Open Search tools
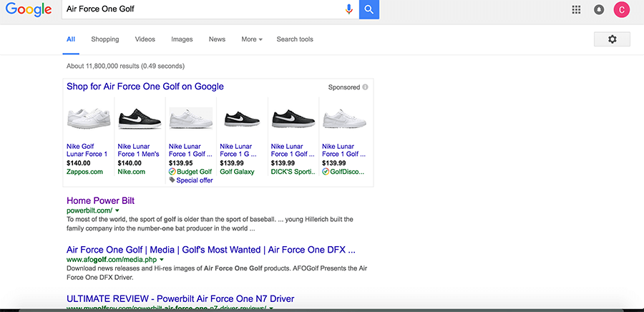This screenshot has height=312, width=644. click(295, 39)
